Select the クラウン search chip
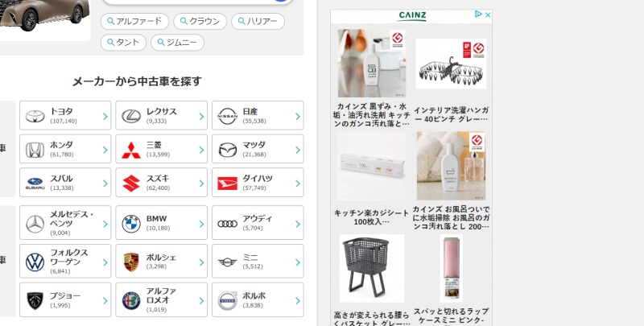The image size is (644, 326). pos(200,22)
